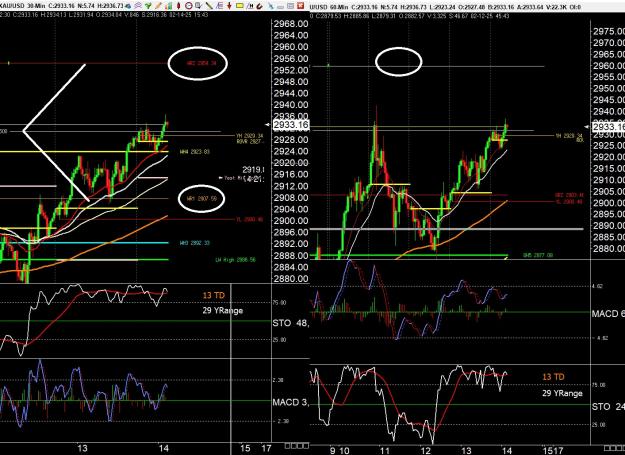Click the WR1 2907.55 level label
Image resolution: width=625 pixels, height=455 pixels.
tap(202, 198)
